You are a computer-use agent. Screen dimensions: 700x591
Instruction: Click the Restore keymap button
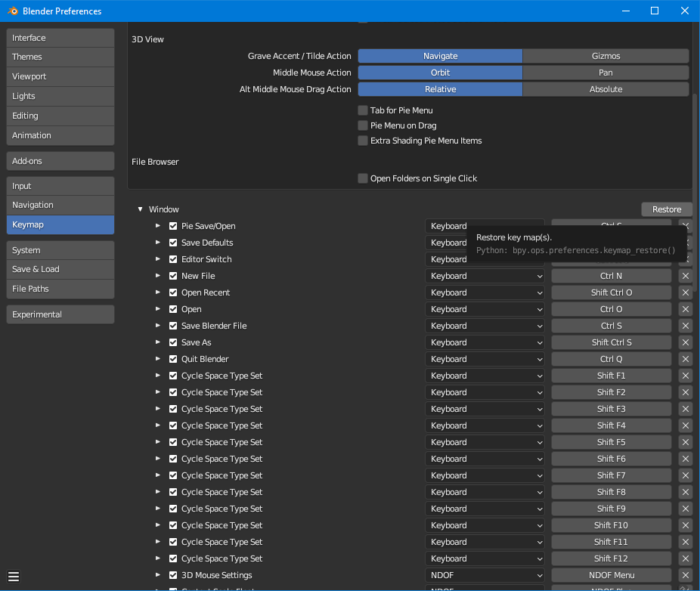coord(667,209)
